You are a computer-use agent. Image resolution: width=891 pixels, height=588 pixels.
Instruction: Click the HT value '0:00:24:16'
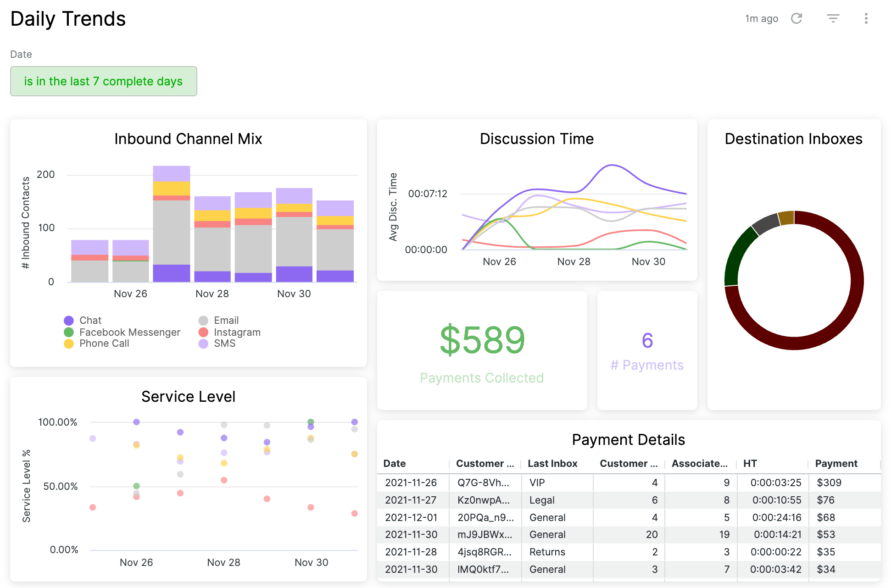point(777,517)
